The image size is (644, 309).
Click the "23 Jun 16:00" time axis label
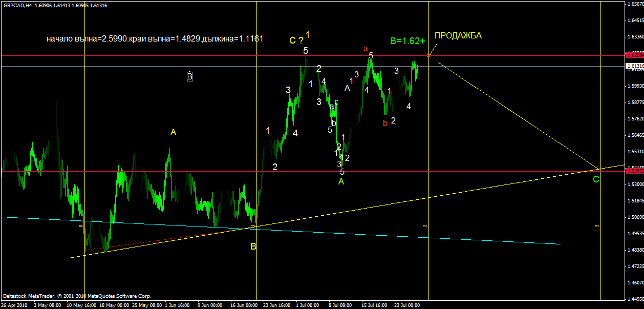[277, 305]
